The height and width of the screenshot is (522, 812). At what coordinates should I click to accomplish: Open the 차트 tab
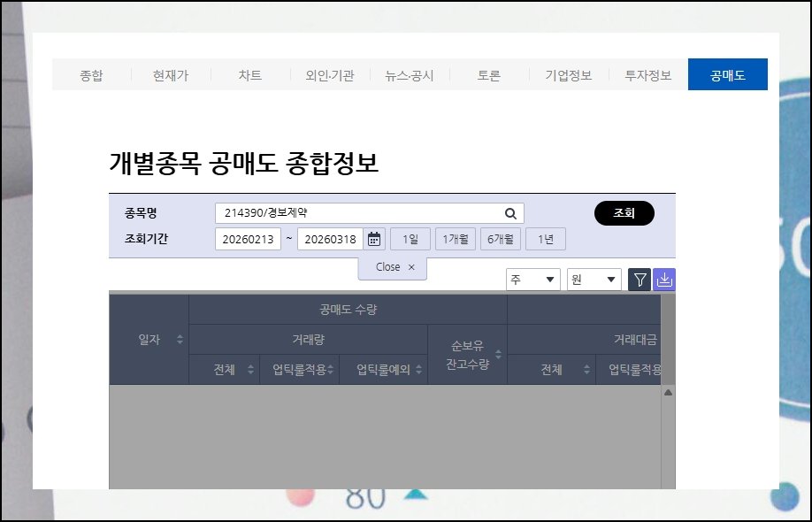pyautogui.click(x=250, y=75)
